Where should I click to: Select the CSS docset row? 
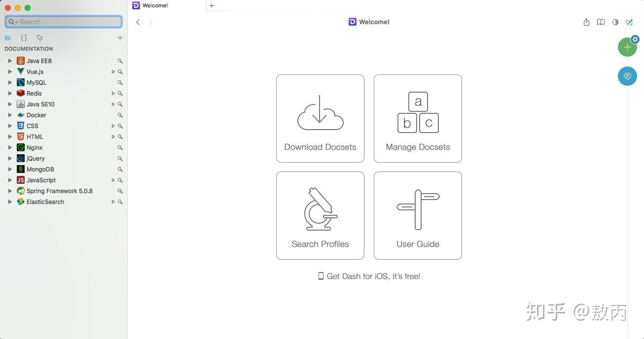64,126
